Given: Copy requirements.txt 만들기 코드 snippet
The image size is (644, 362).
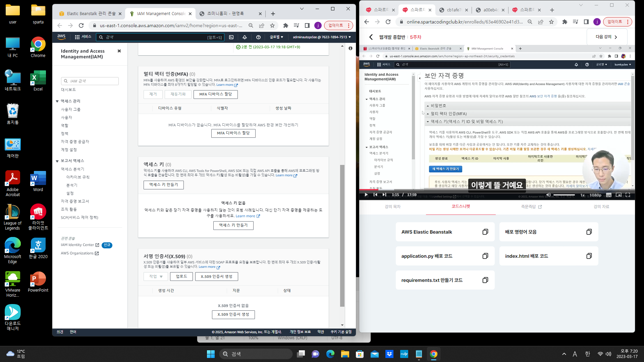Looking at the screenshot, I should [485, 280].
